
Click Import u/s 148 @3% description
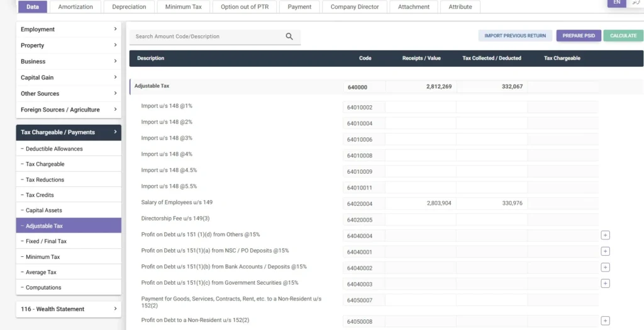click(167, 138)
